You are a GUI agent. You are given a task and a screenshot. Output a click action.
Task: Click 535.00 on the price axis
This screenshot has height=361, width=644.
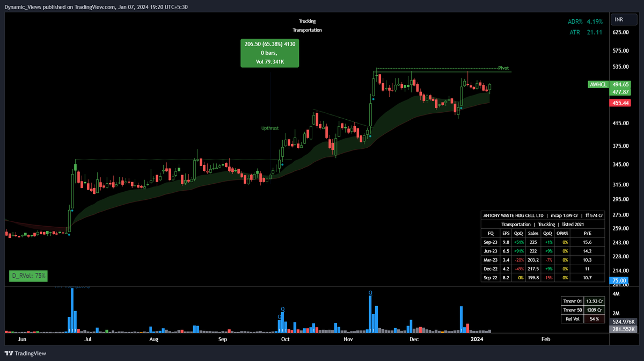(620, 67)
